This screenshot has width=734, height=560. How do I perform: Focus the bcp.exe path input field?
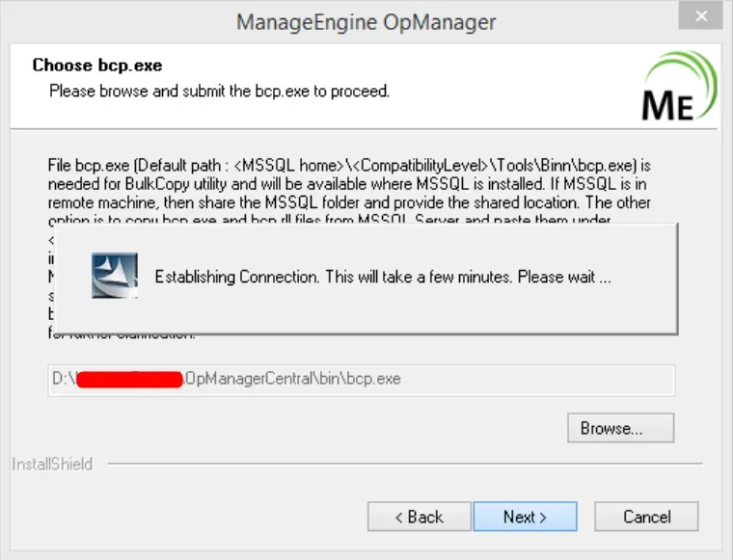coord(362,380)
